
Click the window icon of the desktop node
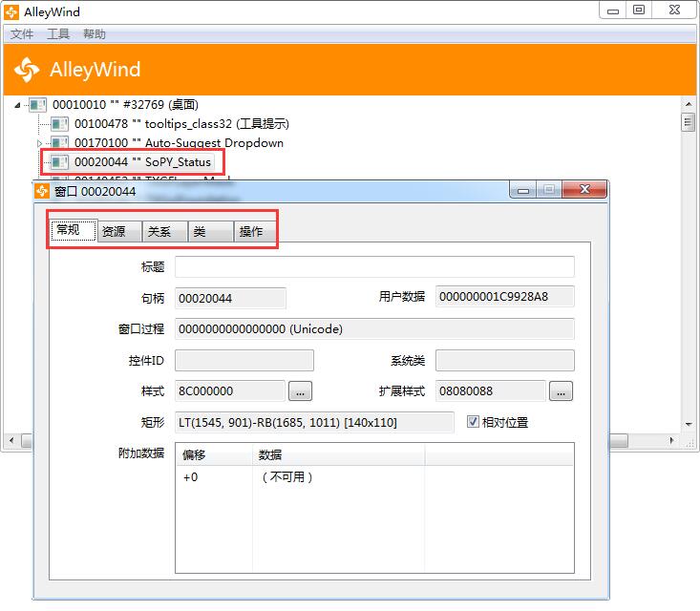37,105
